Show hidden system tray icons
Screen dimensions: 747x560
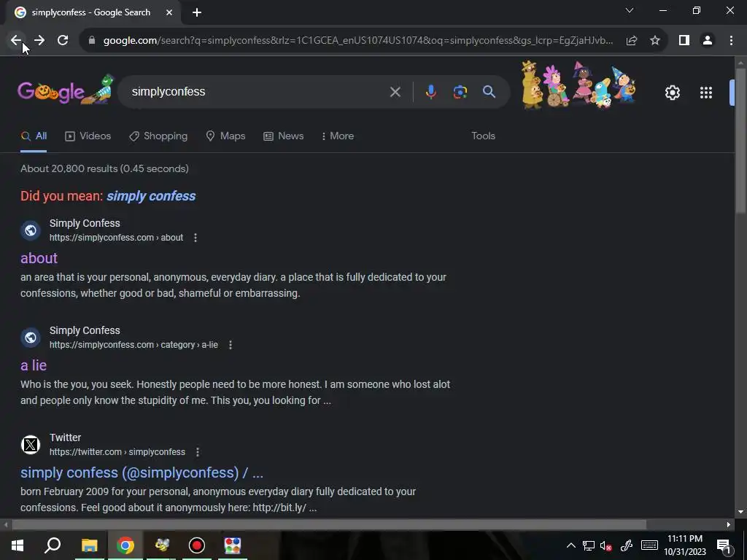(x=570, y=545)
